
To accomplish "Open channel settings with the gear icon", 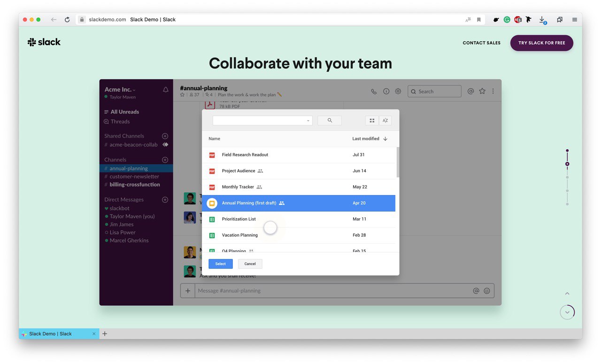I will [x=398, y=91].
